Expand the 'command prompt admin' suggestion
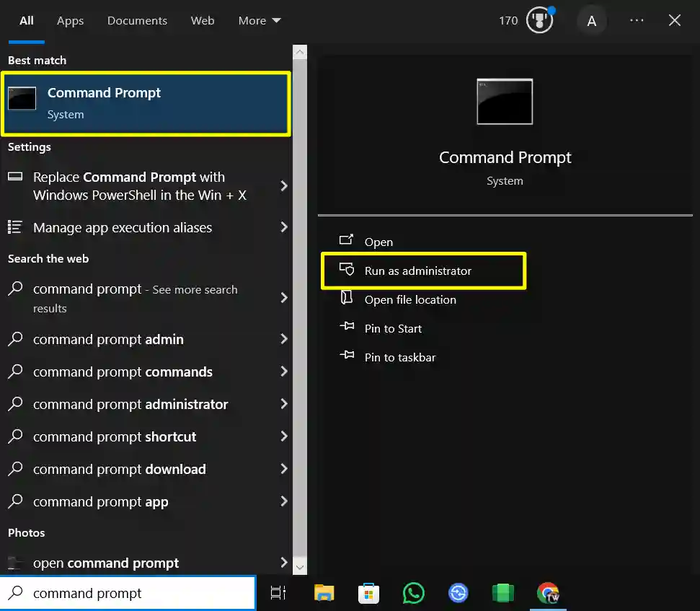Screen dimensions: 700x611 pos(284,339)
